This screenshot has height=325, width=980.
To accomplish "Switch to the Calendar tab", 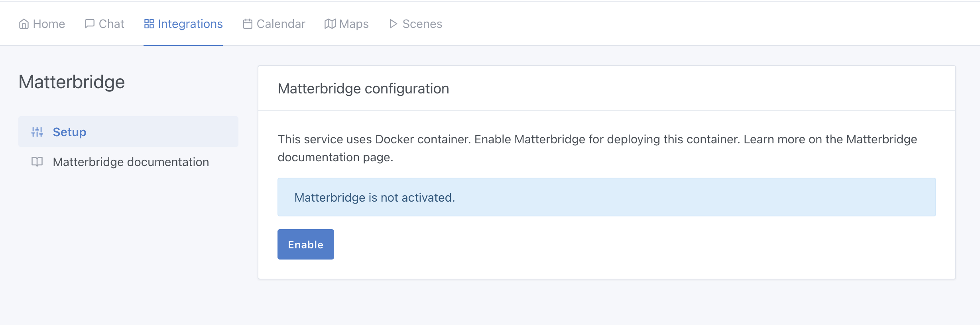I will point(274,24).
